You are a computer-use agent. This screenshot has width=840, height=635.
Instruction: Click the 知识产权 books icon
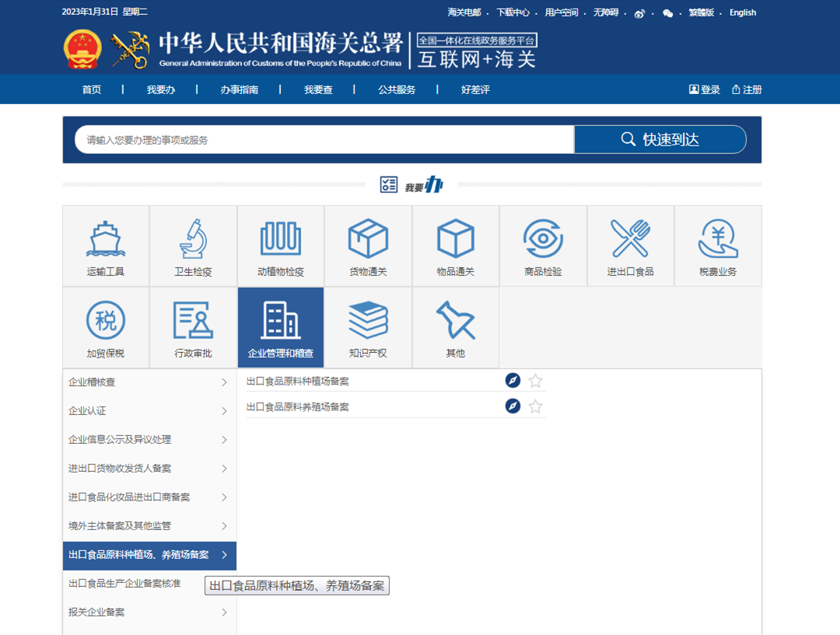point(368,319)
